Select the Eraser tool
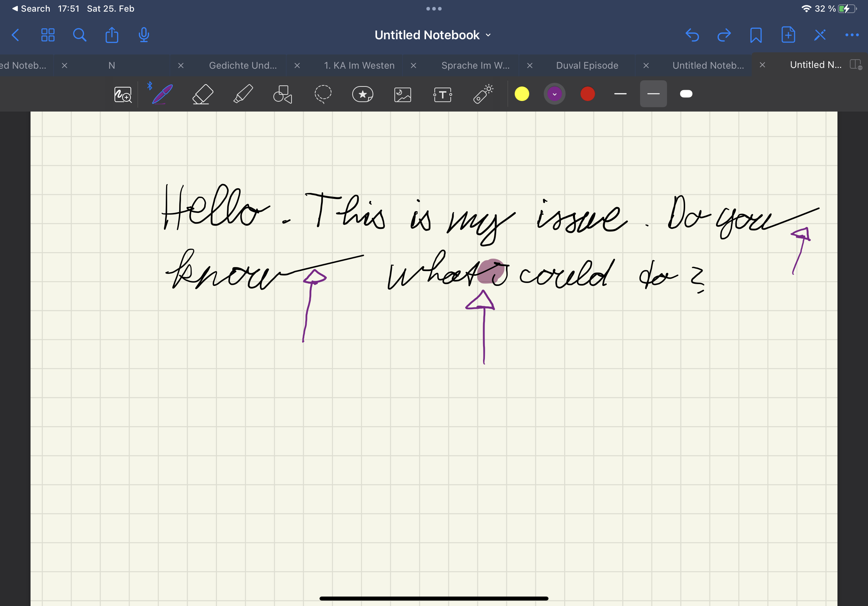868x606 pixels. pos(202,94)
